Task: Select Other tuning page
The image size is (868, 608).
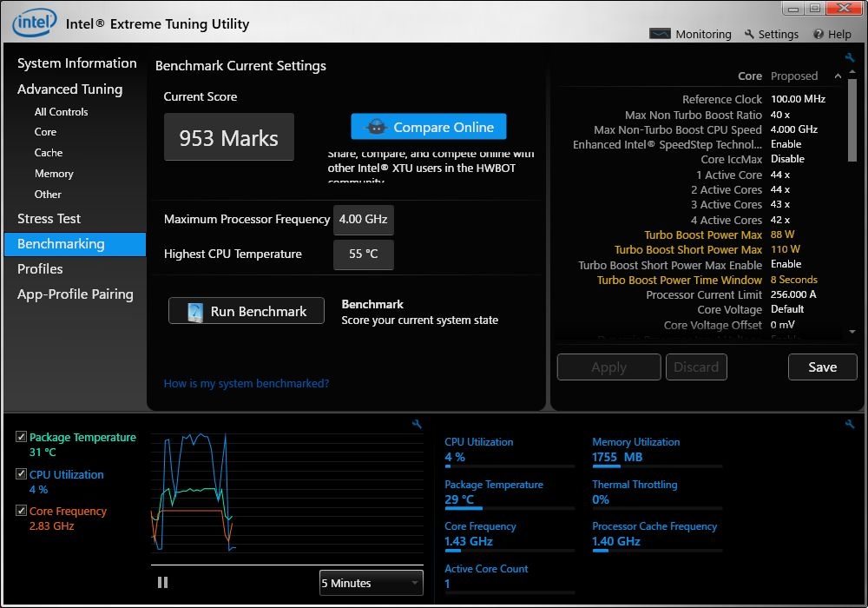Action: point(48,195)
